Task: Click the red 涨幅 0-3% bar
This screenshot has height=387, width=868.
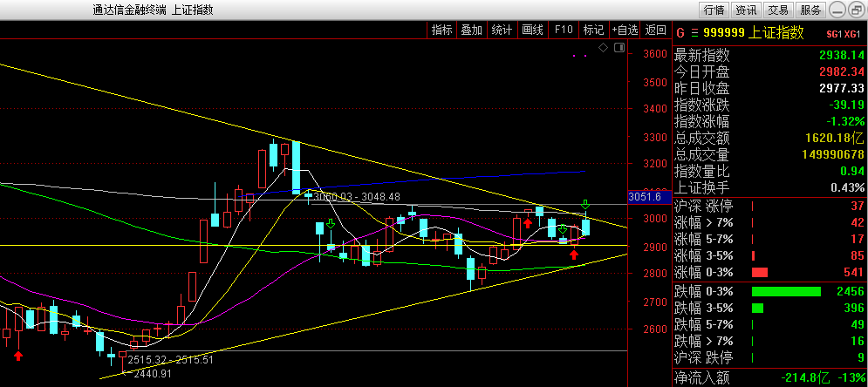Action: point(760,273)
